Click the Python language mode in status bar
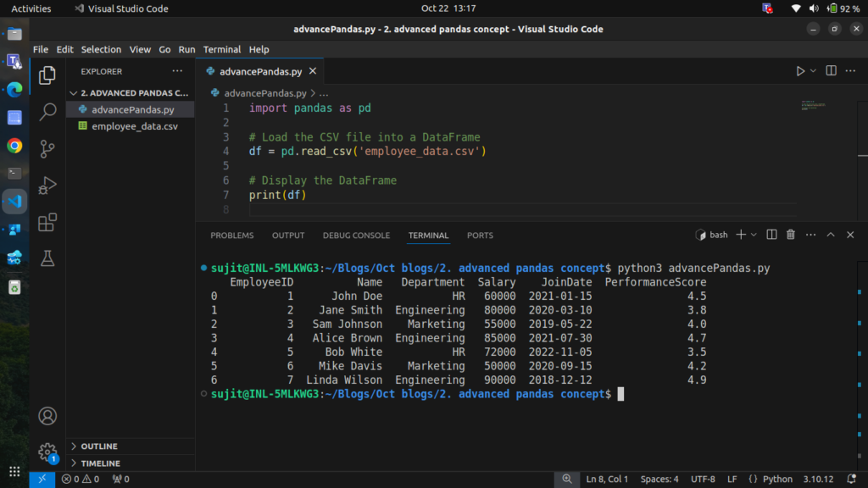This screenshot has width=868, height=488. pyautogui.click(x=777, y=480)
